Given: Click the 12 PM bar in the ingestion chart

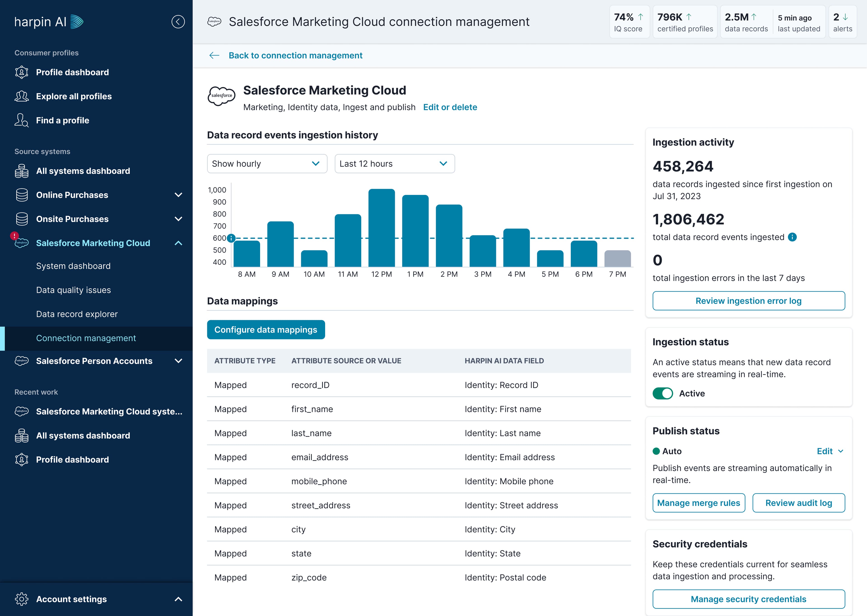Looking at the screenshot, I should pyautogui.click(x=382, y=228).
